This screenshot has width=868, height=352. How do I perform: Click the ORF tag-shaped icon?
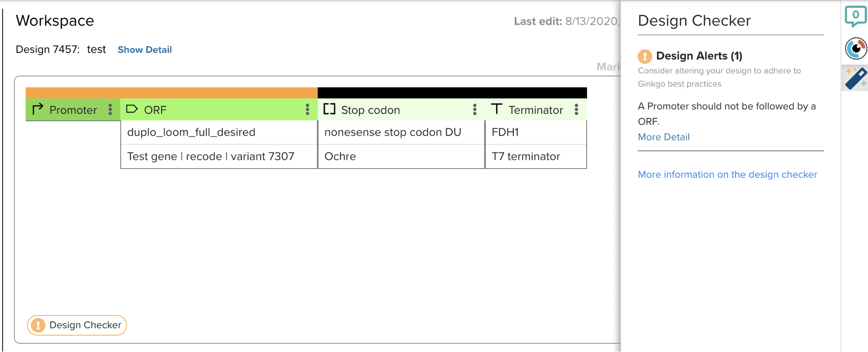[132, 109]
